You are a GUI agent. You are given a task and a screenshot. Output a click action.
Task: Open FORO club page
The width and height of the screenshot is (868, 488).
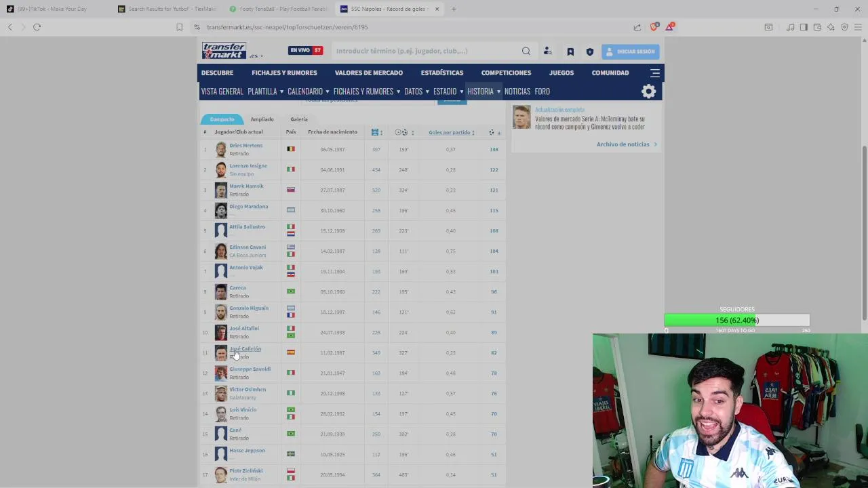click(x=542, y=91)
